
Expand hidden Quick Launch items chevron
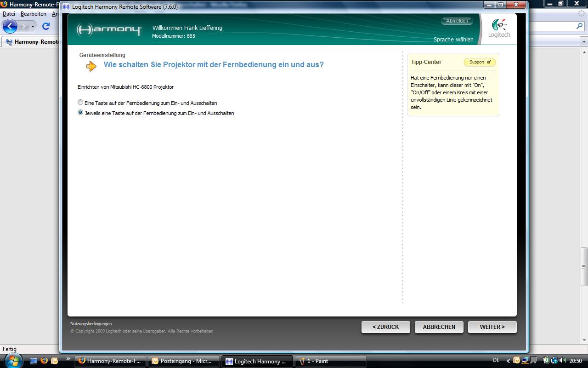68,359
